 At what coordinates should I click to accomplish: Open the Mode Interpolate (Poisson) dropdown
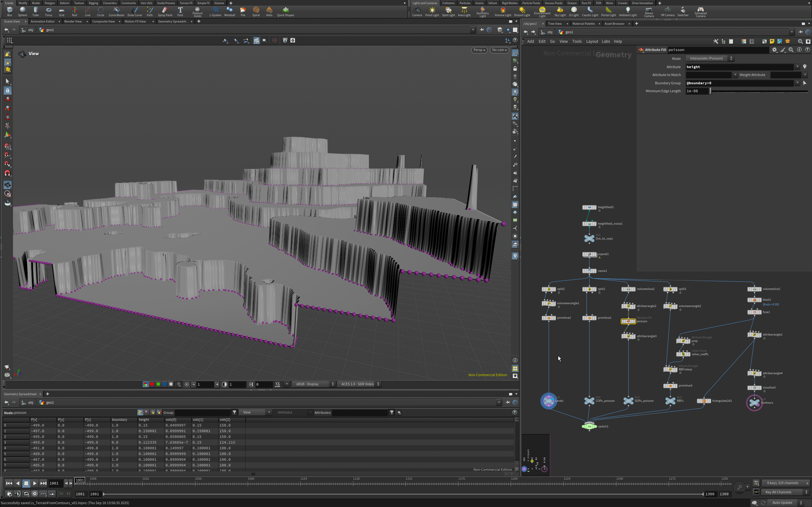click(709, 58)
